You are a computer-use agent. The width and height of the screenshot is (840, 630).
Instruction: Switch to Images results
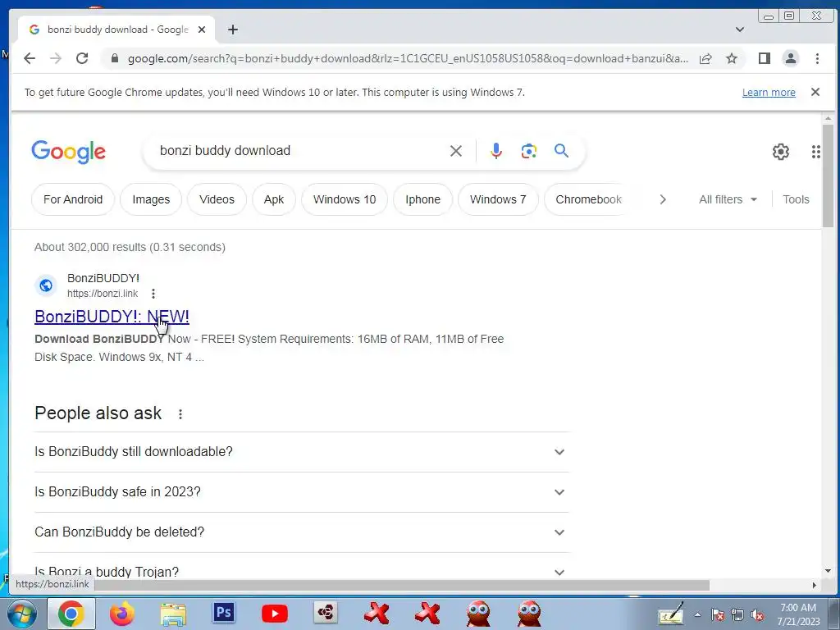tap(151, 199)
